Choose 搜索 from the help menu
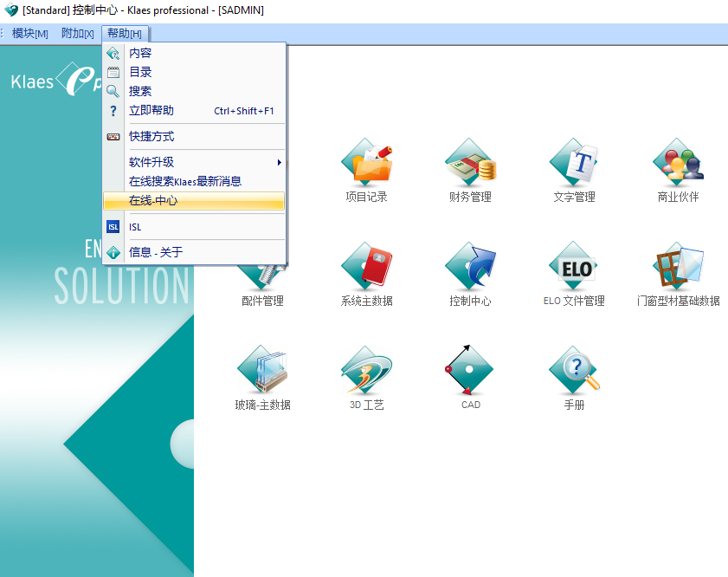 pos(194,91)
